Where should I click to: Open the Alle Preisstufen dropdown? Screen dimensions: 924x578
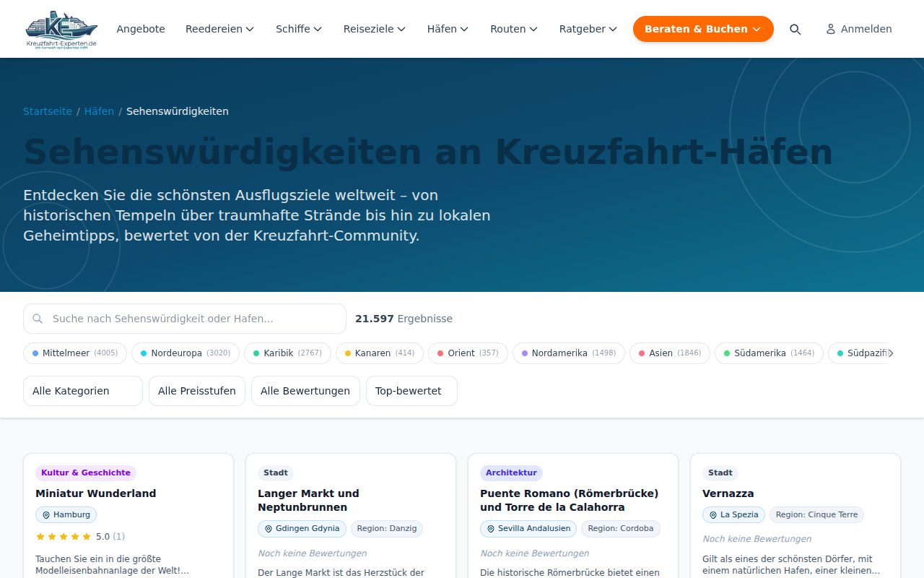[197, 391]
